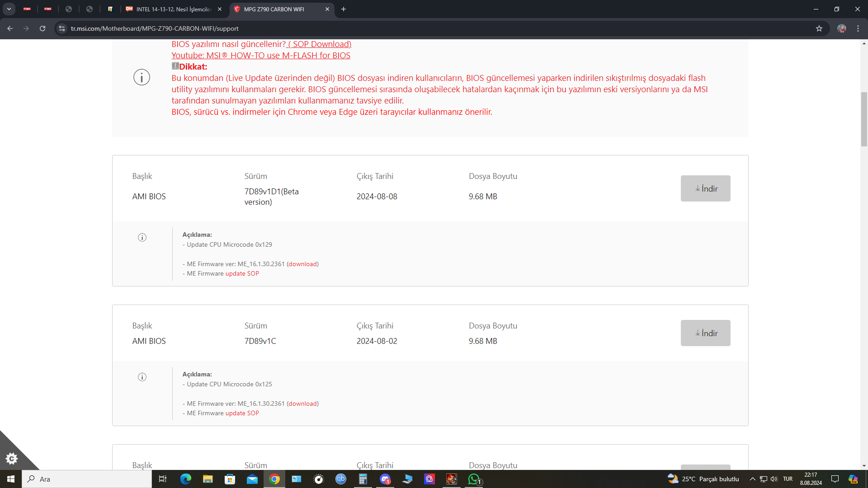Viewport: 868px width, 488px height.
Task: Open ME Firmware download link for 7D89v1C
Action: pos(302,404)
